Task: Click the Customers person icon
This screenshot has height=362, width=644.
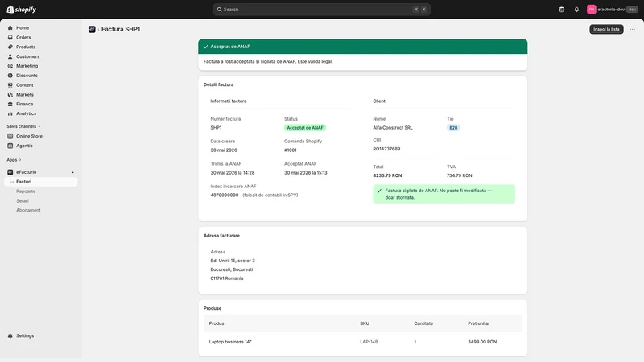Action: (10, 56)
